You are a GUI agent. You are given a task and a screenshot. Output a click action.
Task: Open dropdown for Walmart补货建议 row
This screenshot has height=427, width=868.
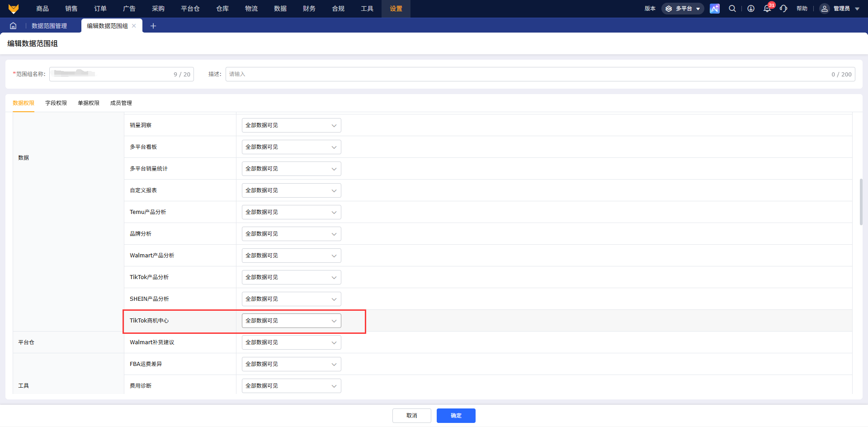tap(292, 342)
